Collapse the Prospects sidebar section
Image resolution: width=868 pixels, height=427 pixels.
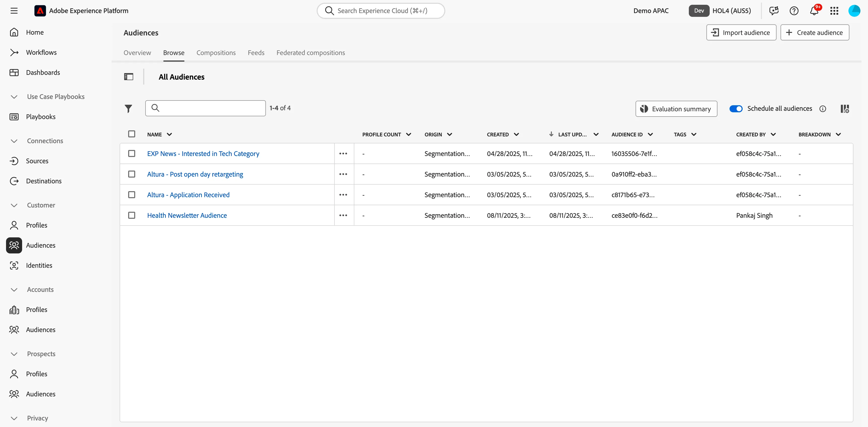pyautogui.click(x=14, y=354)
